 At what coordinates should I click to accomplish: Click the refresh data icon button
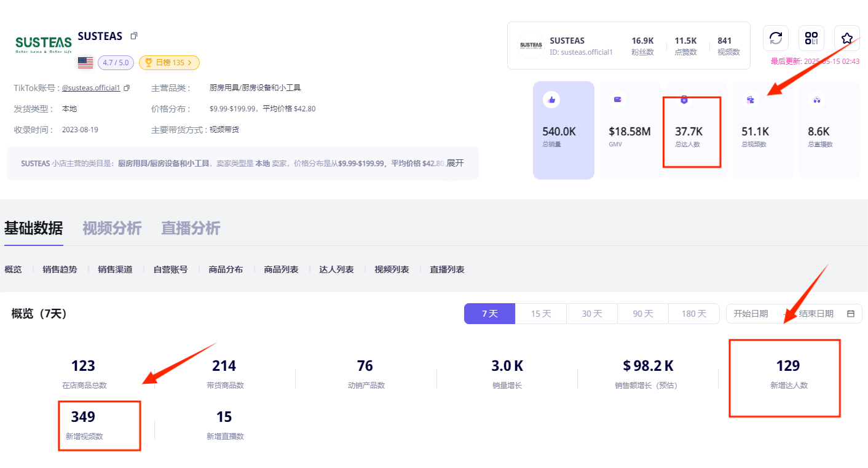(776, 38)
